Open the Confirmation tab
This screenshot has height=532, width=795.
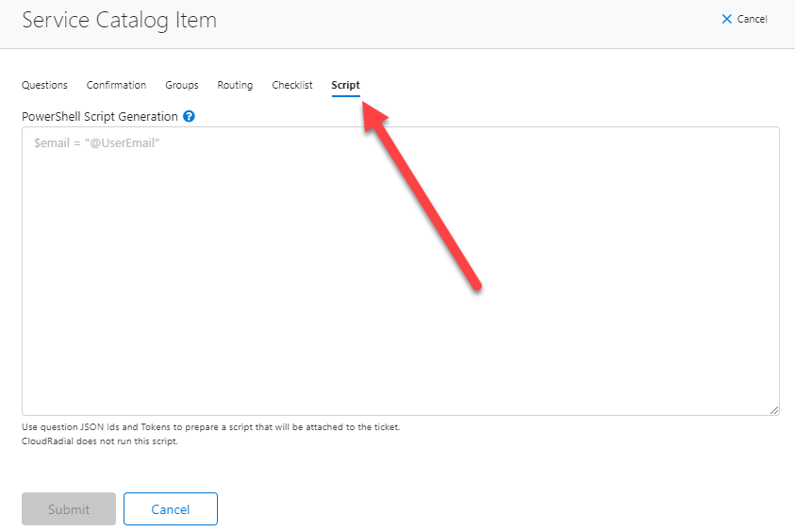(x=116, y=85)
